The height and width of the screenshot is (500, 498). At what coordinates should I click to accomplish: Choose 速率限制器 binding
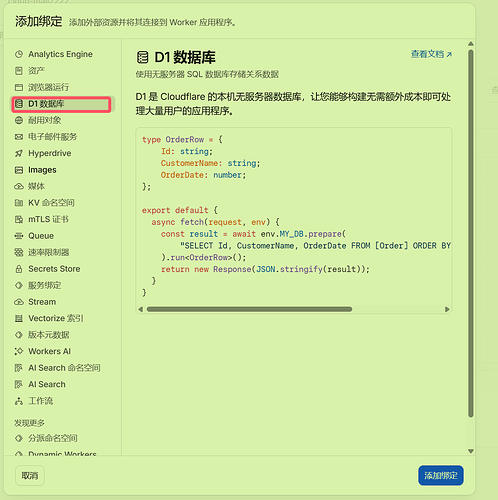(x=63, y=252)
